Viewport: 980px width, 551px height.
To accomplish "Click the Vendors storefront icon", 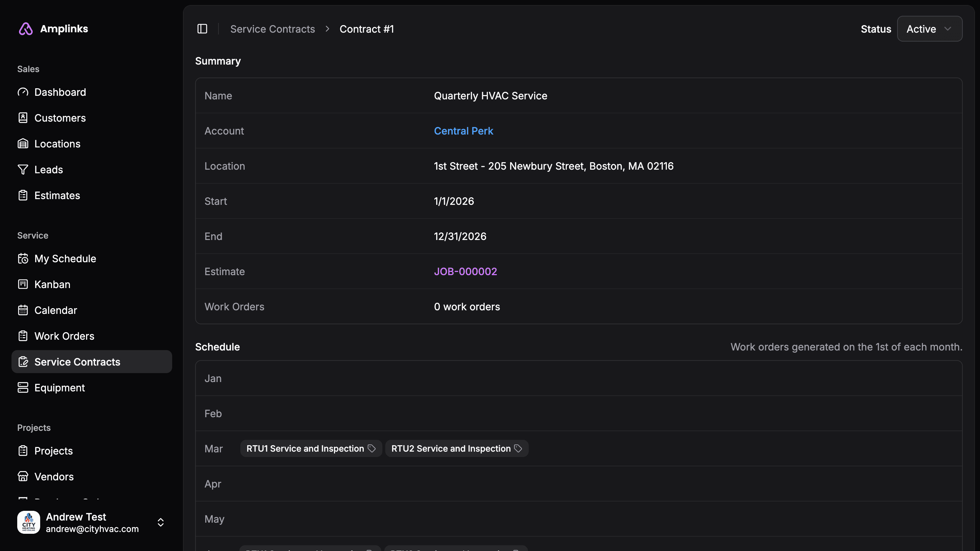I will 23,476.
